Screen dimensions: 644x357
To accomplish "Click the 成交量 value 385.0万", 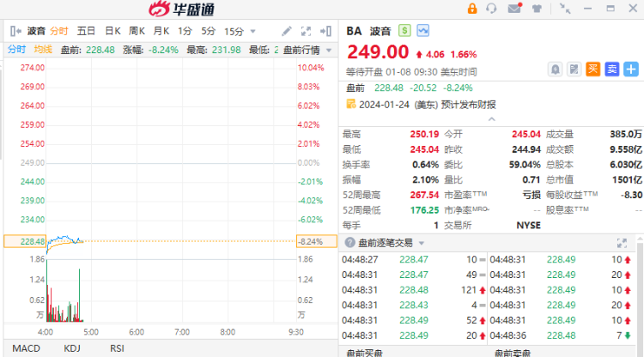I will coord(625,134).
